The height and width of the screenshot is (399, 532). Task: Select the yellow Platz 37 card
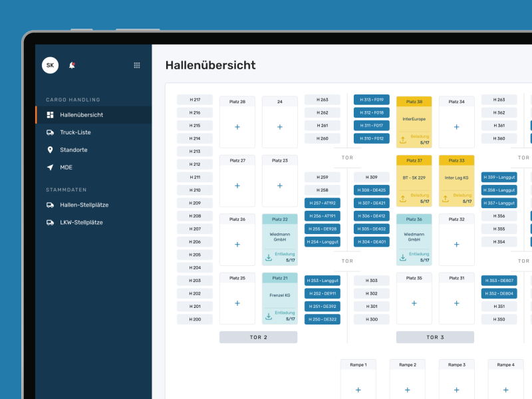[414, 182]
